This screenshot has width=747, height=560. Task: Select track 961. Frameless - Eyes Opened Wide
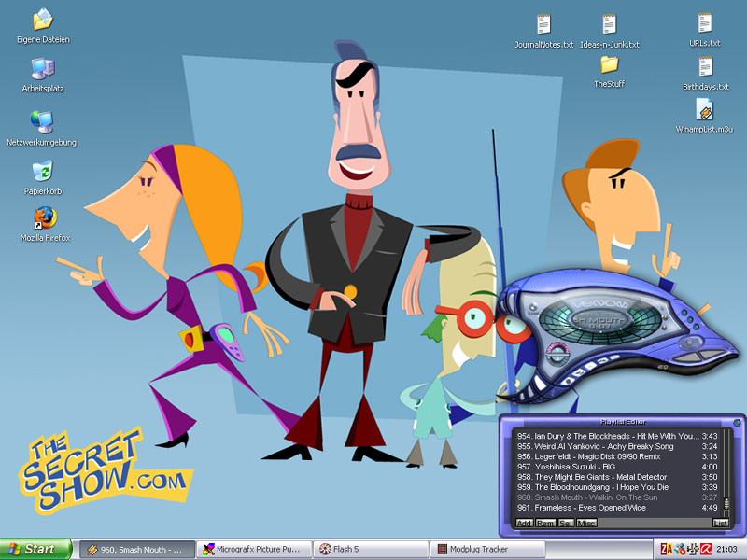(617, 508)
